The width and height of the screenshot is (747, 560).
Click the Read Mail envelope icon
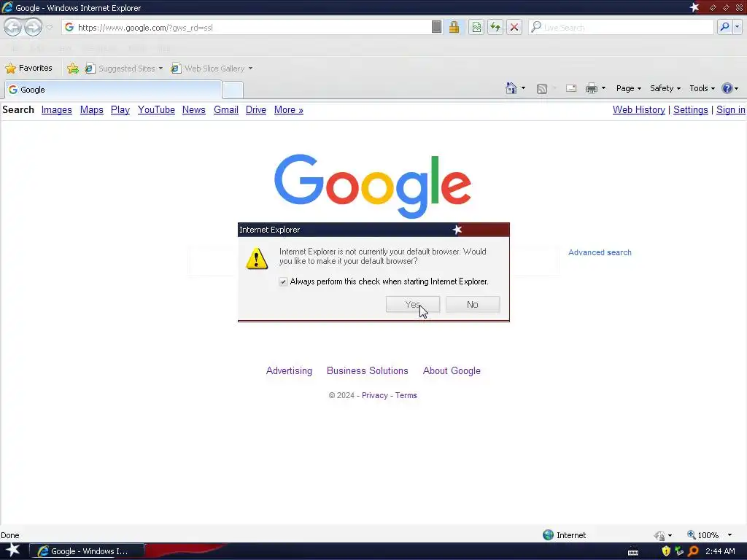click(x=571, y=88)
